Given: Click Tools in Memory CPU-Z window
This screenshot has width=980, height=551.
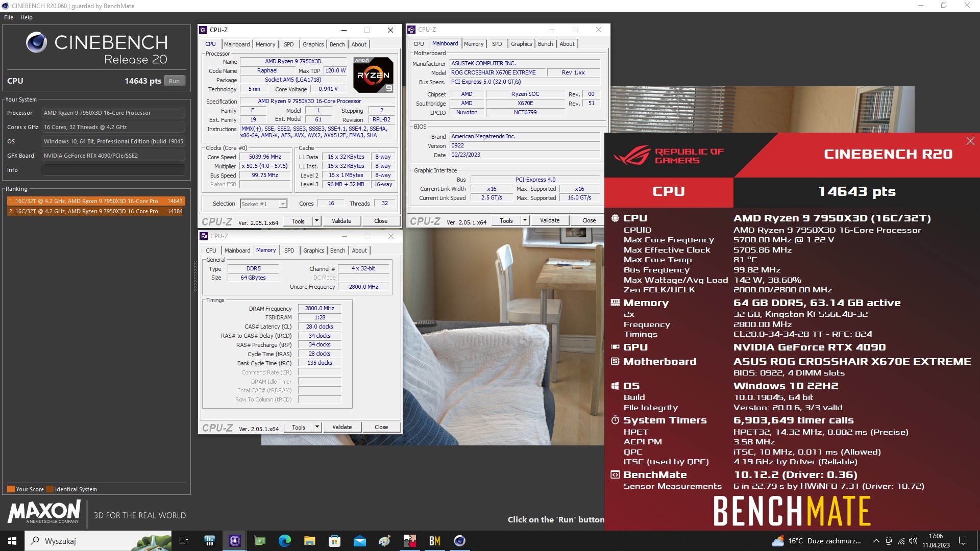Looking at the screenshot, I should click(x=299, y=427).
